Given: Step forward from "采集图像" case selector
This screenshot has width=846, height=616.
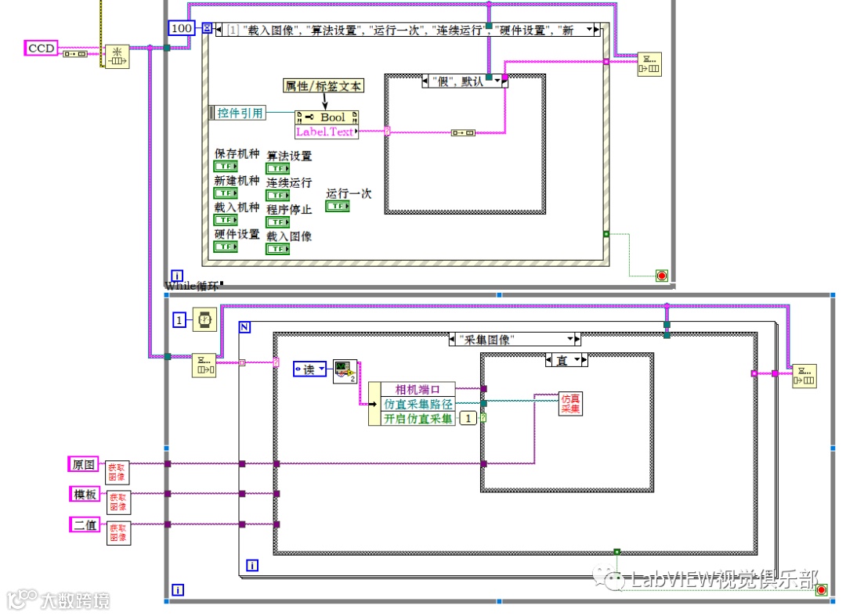Looking at the screenshot, I should (x=577, y=339).
